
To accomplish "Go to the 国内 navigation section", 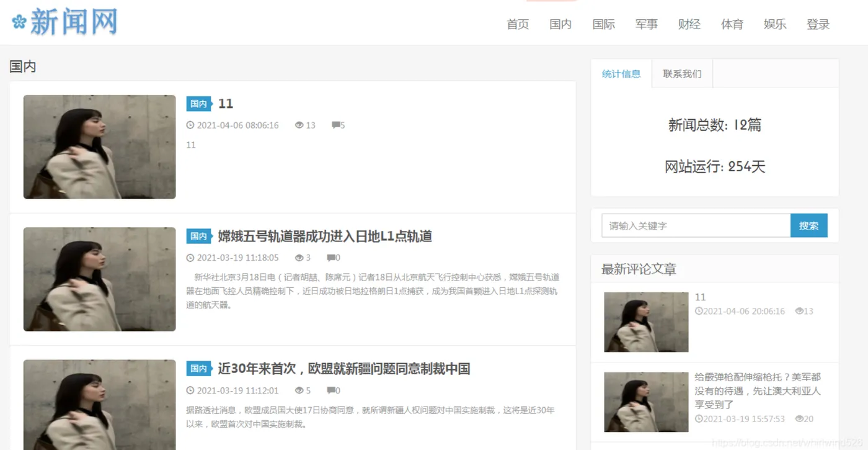I will click(x=560, y=24).
